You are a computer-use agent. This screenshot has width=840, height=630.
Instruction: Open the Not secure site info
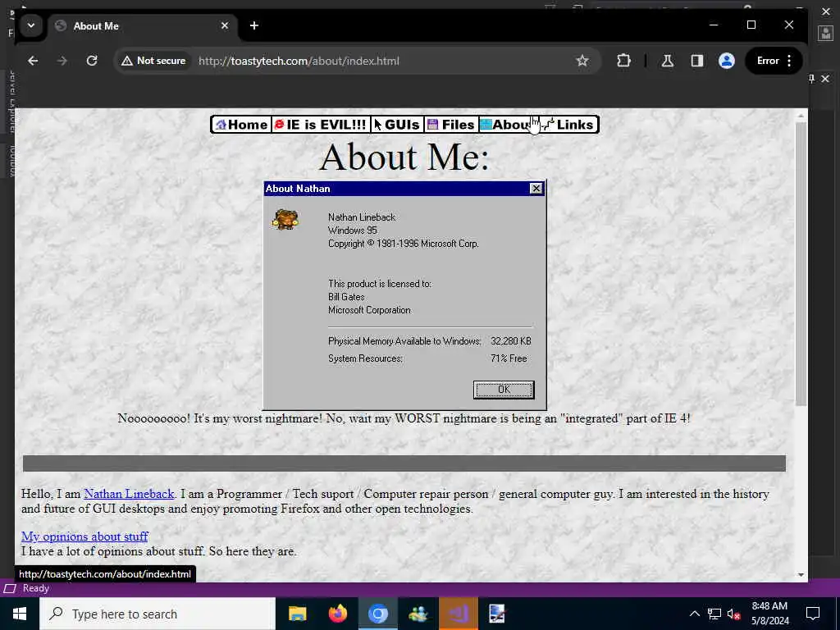pos(153,61)
